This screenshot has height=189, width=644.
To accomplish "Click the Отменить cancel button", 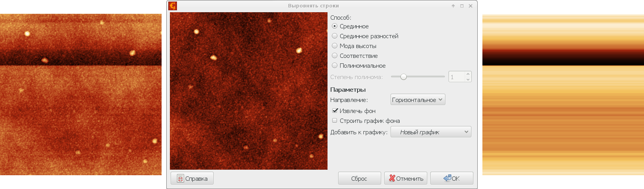I will click(406, 178).
